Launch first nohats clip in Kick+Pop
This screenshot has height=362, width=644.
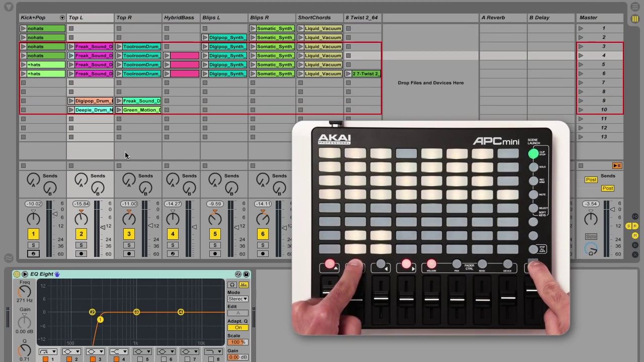[x=23, y=29]
